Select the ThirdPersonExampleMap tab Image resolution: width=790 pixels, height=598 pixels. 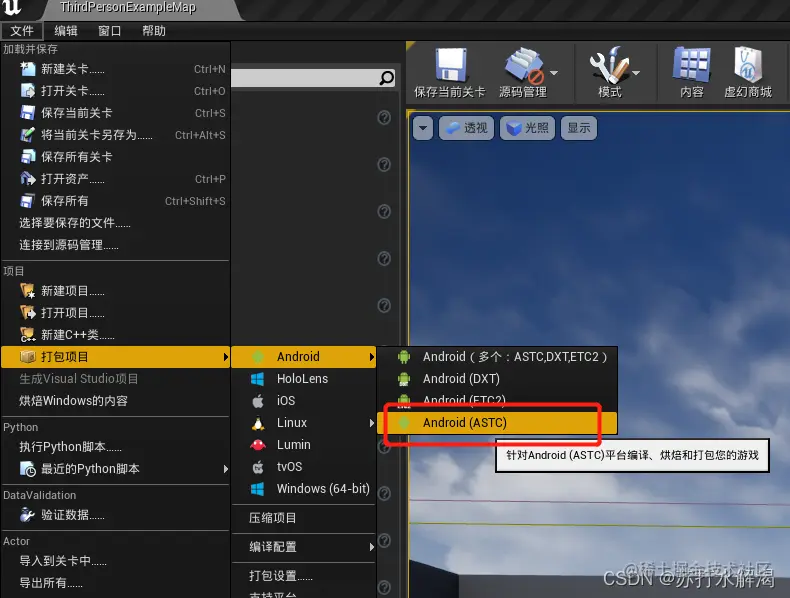pos(127,8)
